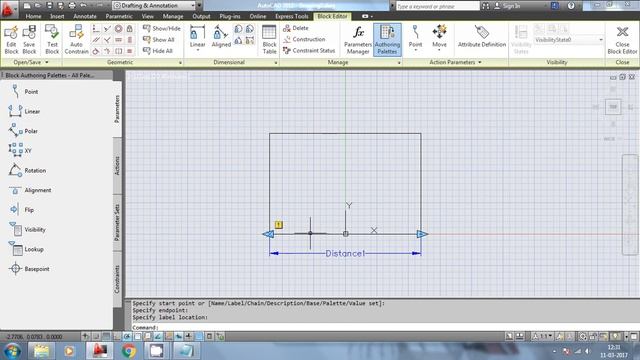The width and height of the screenshot is (640, 360).
Task: Click the Distance1 parameter label
Action: (x=345, y=253)
